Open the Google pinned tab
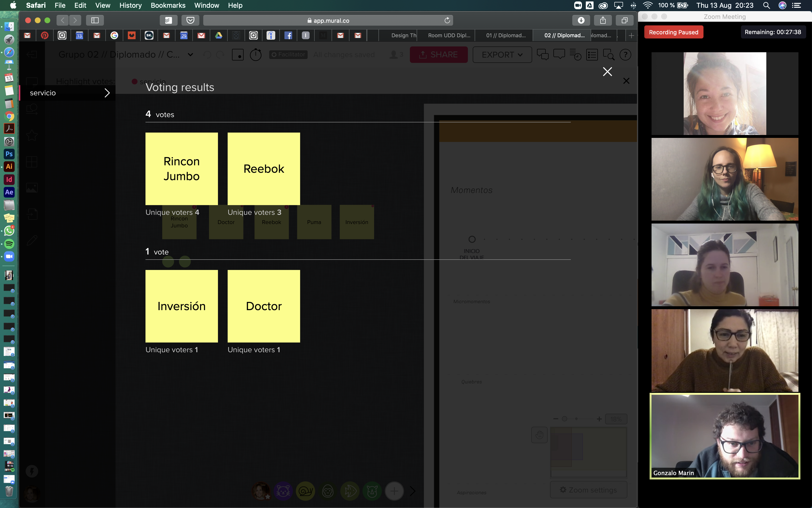This screenshot has height=508, width=812. (x=114, y=35)
